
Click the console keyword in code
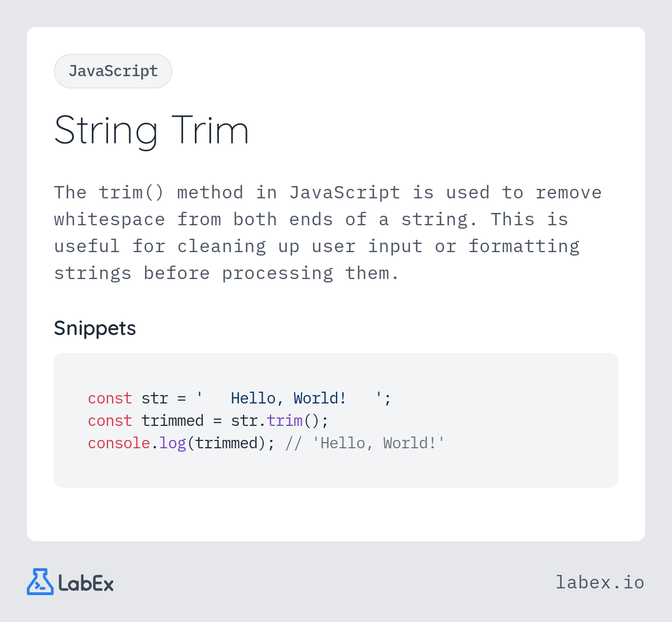pyautogui.click(x=119, y=443)
